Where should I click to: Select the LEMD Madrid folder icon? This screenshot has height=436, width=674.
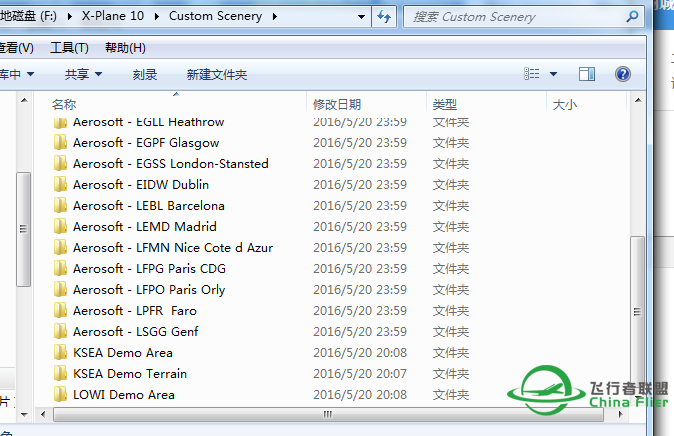coord(60,227)
